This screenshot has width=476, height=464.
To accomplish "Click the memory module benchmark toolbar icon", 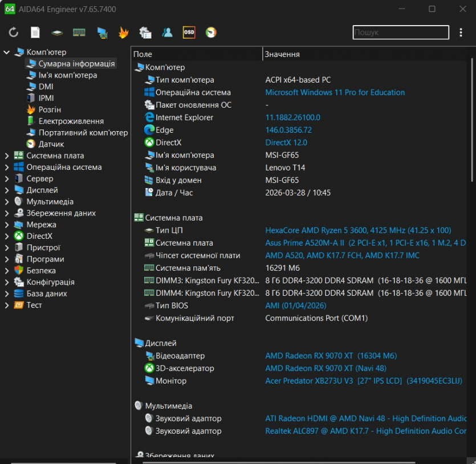I will [x=79, y=32].
